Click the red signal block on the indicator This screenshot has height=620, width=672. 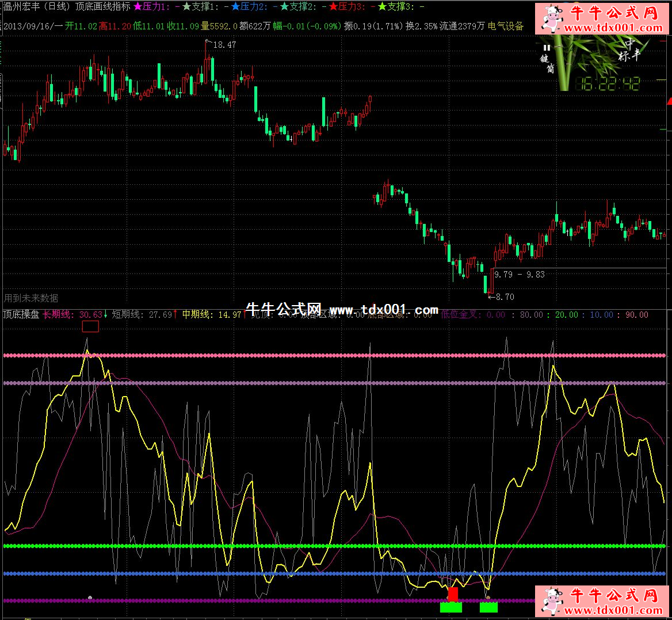click(x=453, y=594)
